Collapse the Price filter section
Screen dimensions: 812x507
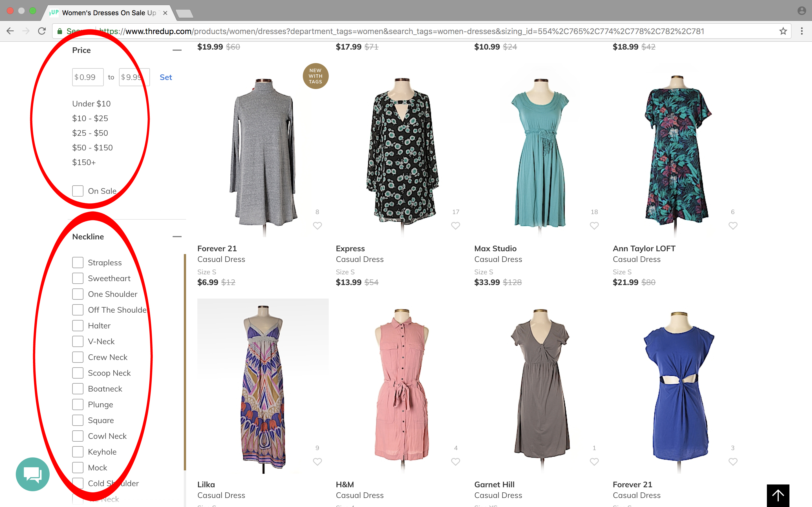177,50
